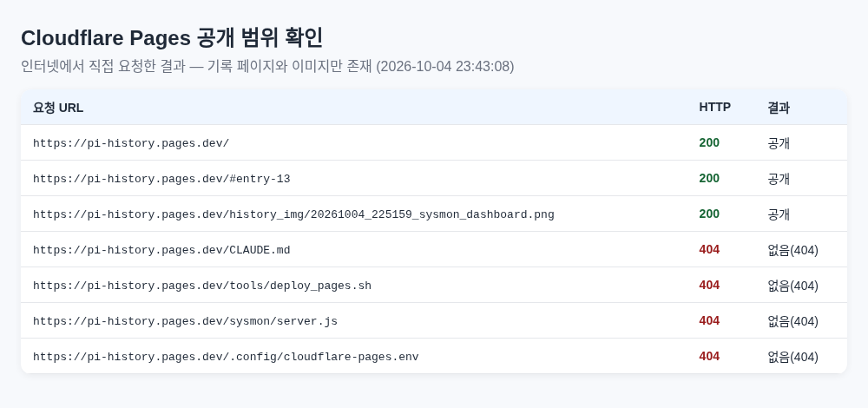
Task: Select the URL ending in #entry-13
Action: [x=161, y=179]
